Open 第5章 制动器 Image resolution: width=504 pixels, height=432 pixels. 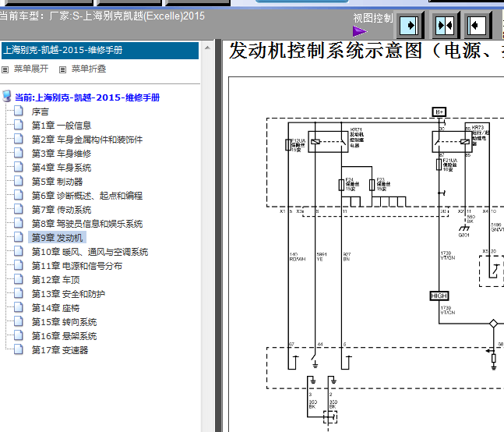(x=57, y=182)
